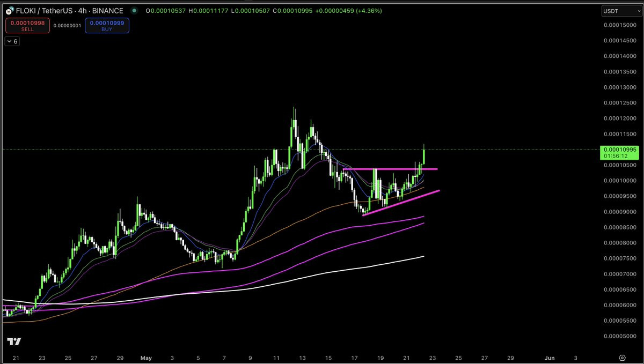Click the open value O0.00010537

(x=167, y=11)
